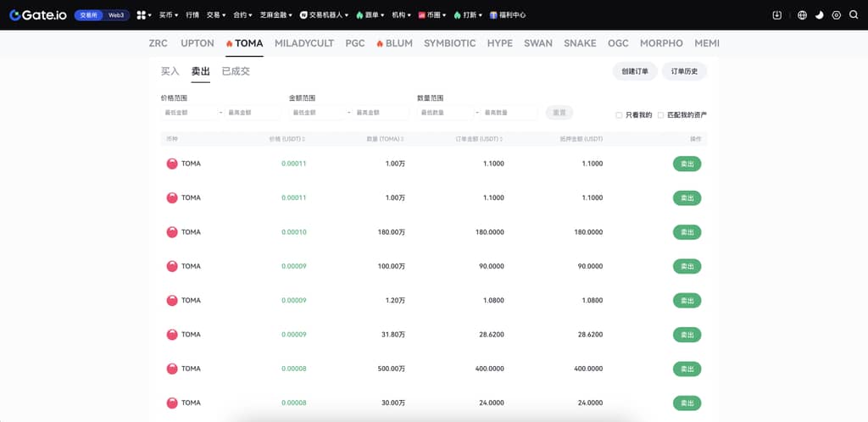The height and width of the screenshot is (422, 868).
Task: Expand the 合约 dropdown menu
Action: 242,15
